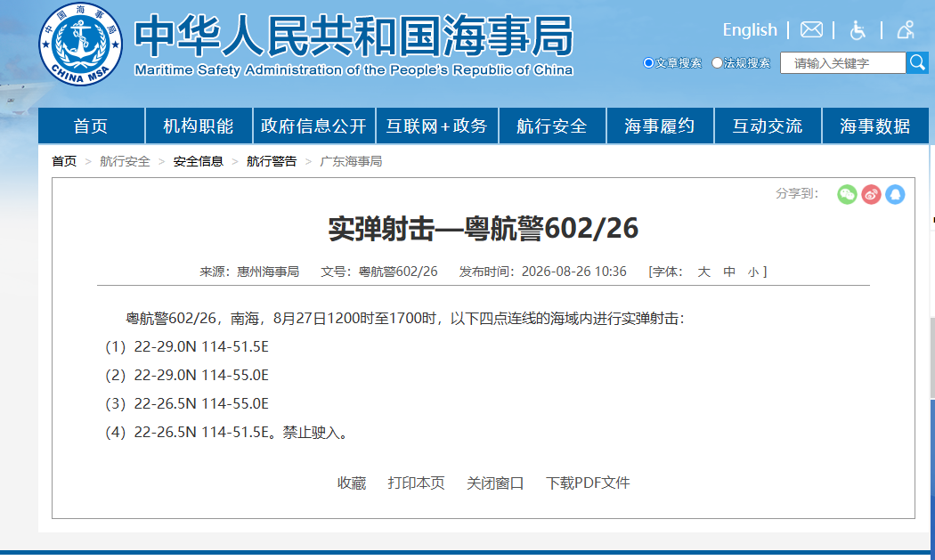Viewport: 935px width, 560px height.
Task: Click 广东海事局 in the breadcrumb
Action: (351, 161)
